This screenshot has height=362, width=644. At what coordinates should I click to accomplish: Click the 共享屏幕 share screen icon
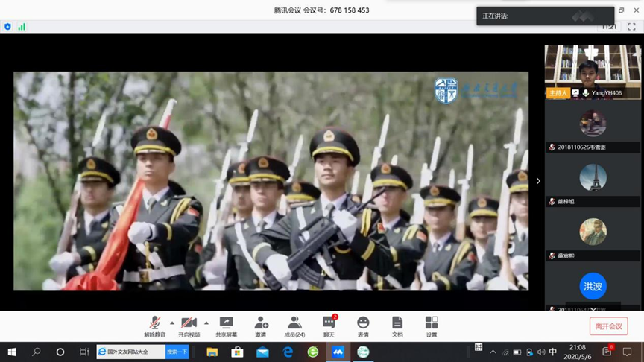226,326
